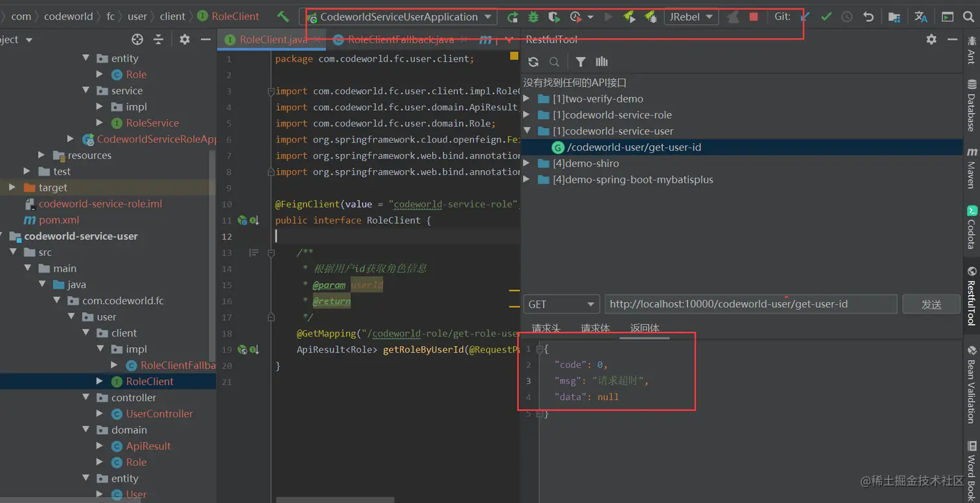Click the Build project hammer icon
Screen dimensions: 980x503
283,17
